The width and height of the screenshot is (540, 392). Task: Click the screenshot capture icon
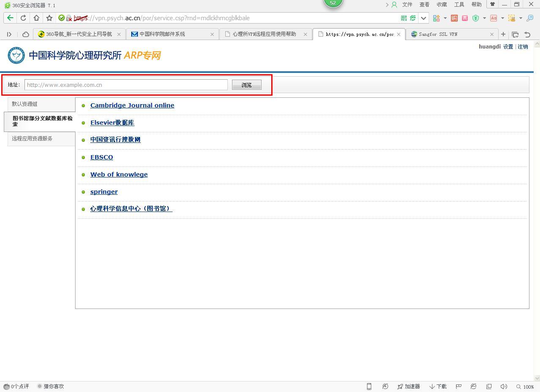click(x=511, y=18)
